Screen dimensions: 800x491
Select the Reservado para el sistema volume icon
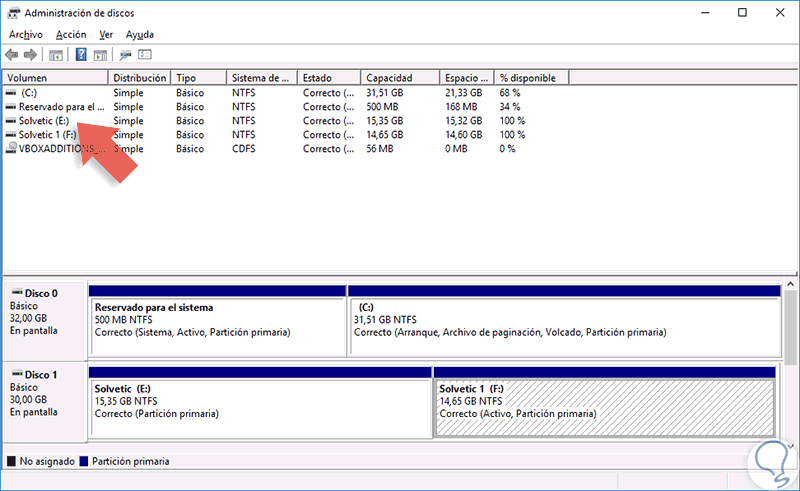pos(11,107)
